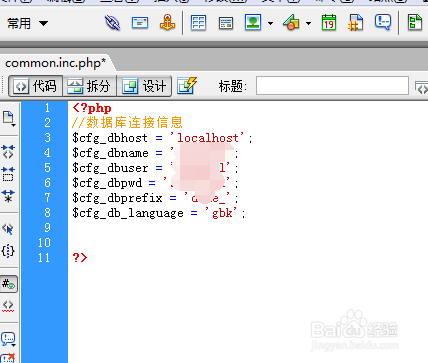
Task: Click the $cfg_dbname variable on line 4
Action: click(x=110, y=153)
